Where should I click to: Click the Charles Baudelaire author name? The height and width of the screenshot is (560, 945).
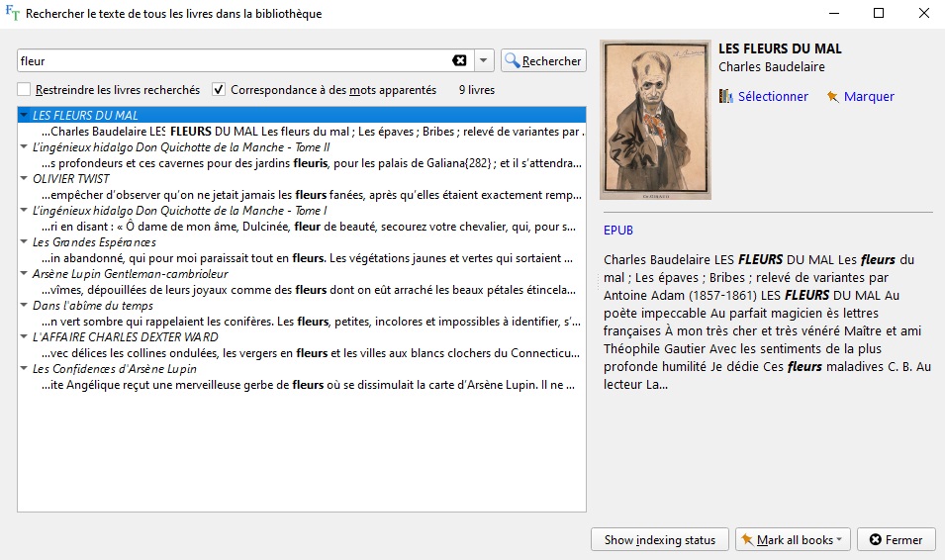[772, 67]
